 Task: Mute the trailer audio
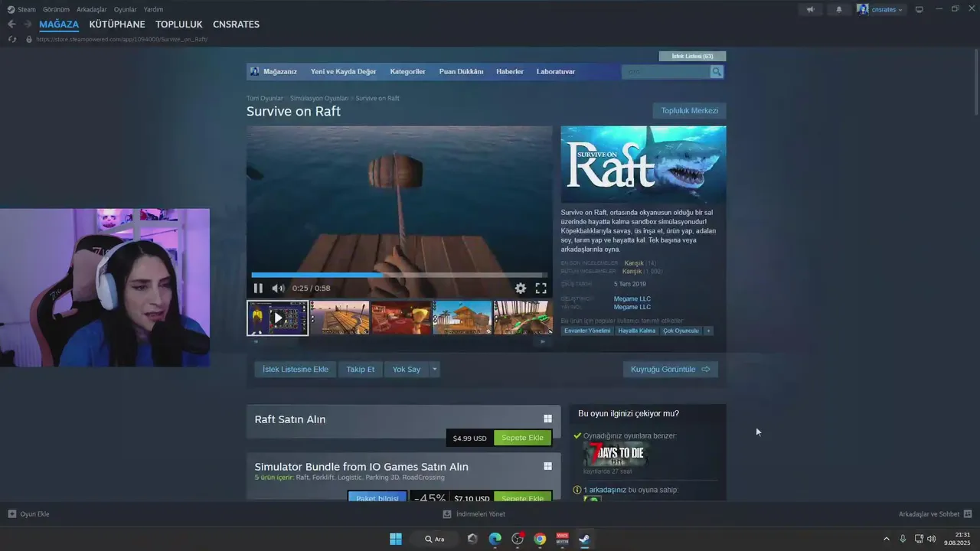[x=278, y=289]
